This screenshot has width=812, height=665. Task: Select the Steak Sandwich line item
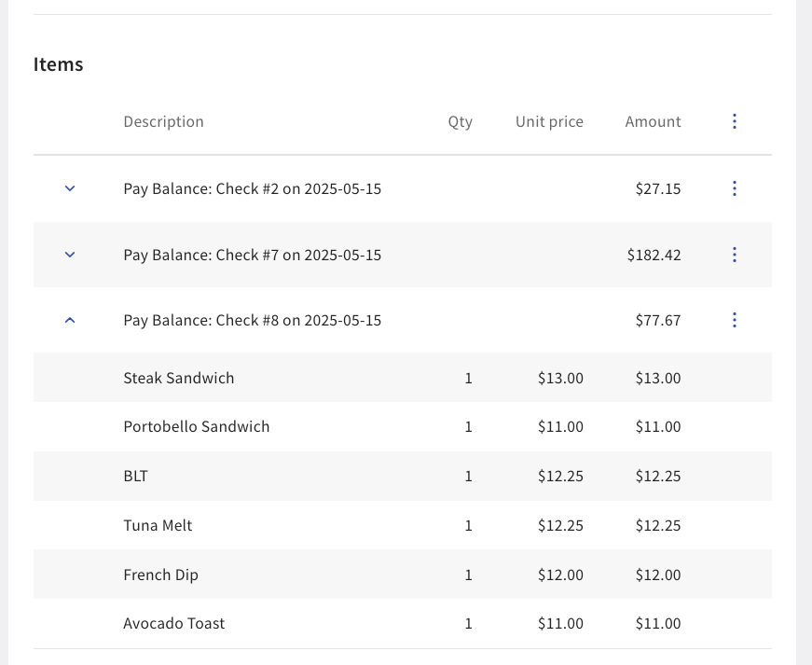coord(179,378)
